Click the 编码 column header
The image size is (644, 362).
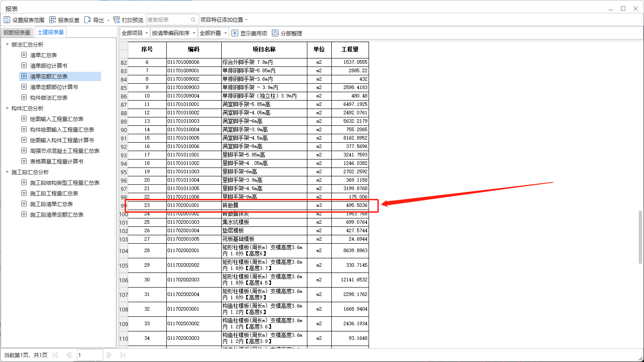coord(194,50)
